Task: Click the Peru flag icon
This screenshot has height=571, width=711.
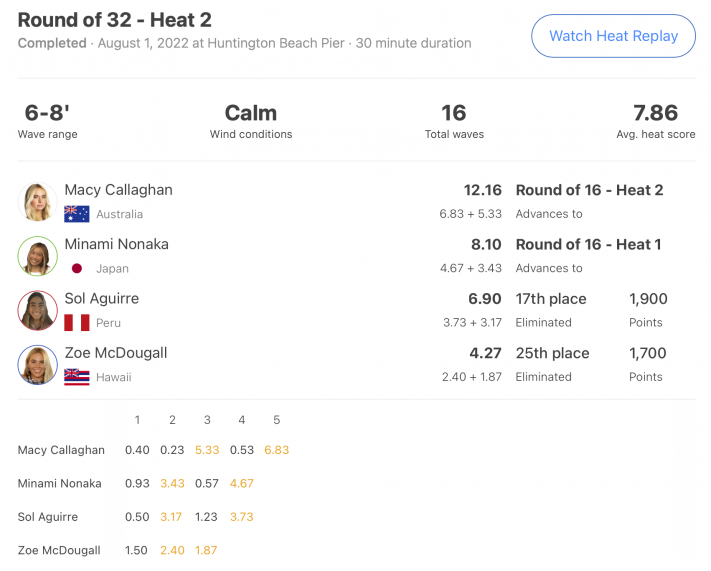Action: tap(77, 323)
